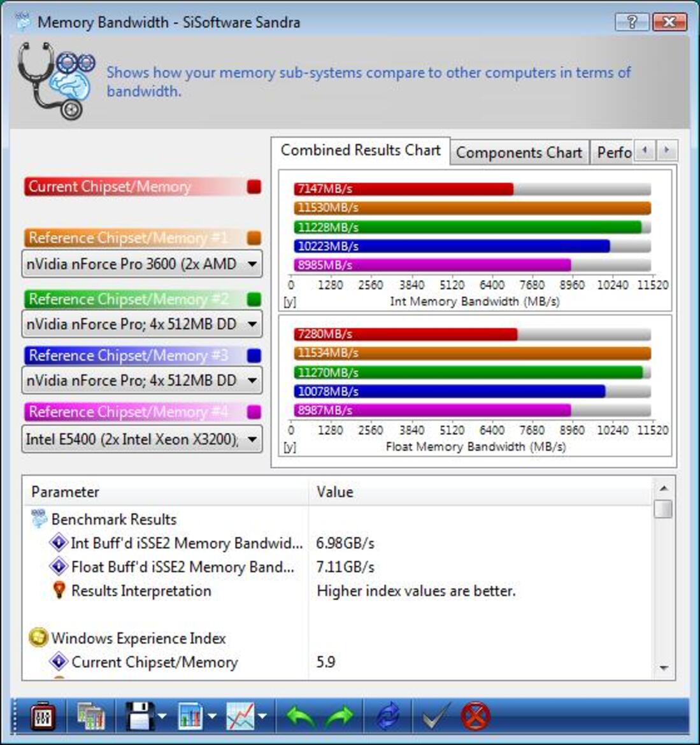Click the Results Interpretation pin icon
Screen dimensions: 700x745
click(x=59, y=590)
